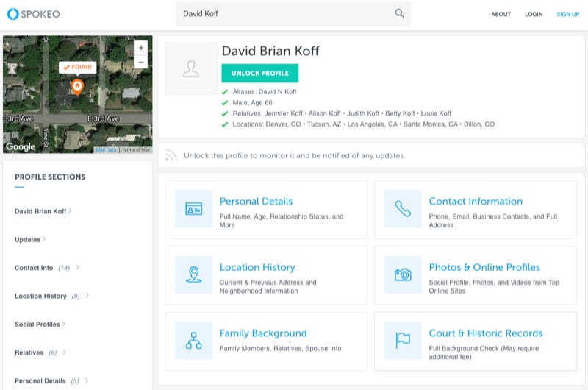Viewport: 588px width, 390px height.
Task: Click the Contact Information phone icon
Action: (403, 209)
